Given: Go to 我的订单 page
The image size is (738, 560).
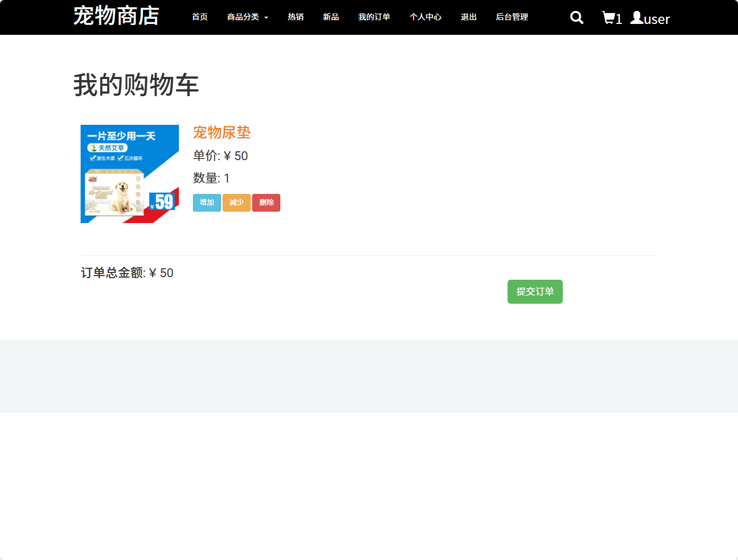Looking at the screenshot, I should pyautogui.click(x=374, y=17).
